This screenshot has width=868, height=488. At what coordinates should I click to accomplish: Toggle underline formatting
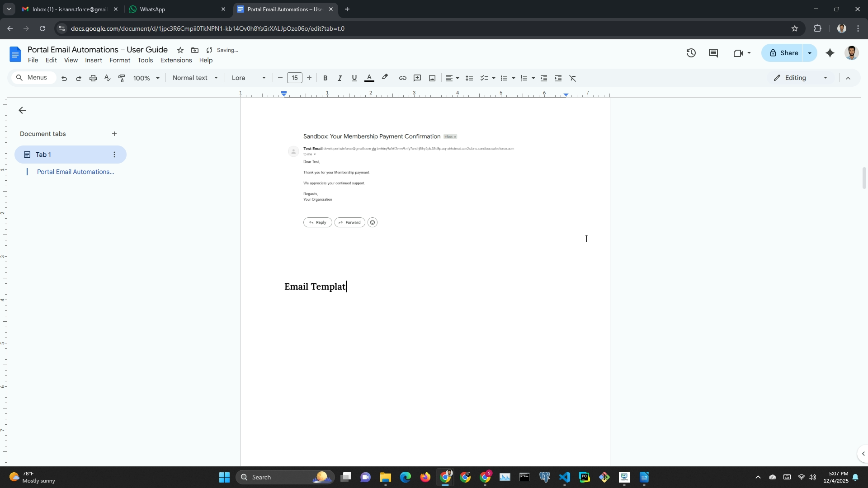pyautogui.click(x=354, y=78)
